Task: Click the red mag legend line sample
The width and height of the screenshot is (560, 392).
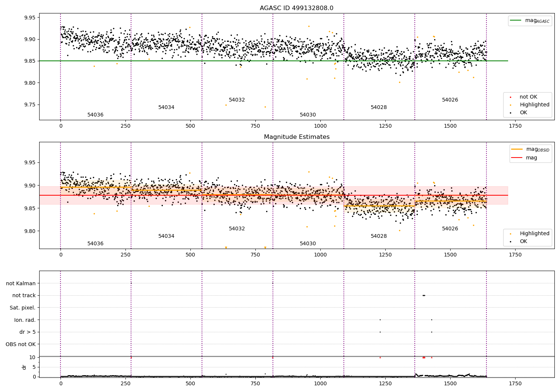Action: pos(517,158)
